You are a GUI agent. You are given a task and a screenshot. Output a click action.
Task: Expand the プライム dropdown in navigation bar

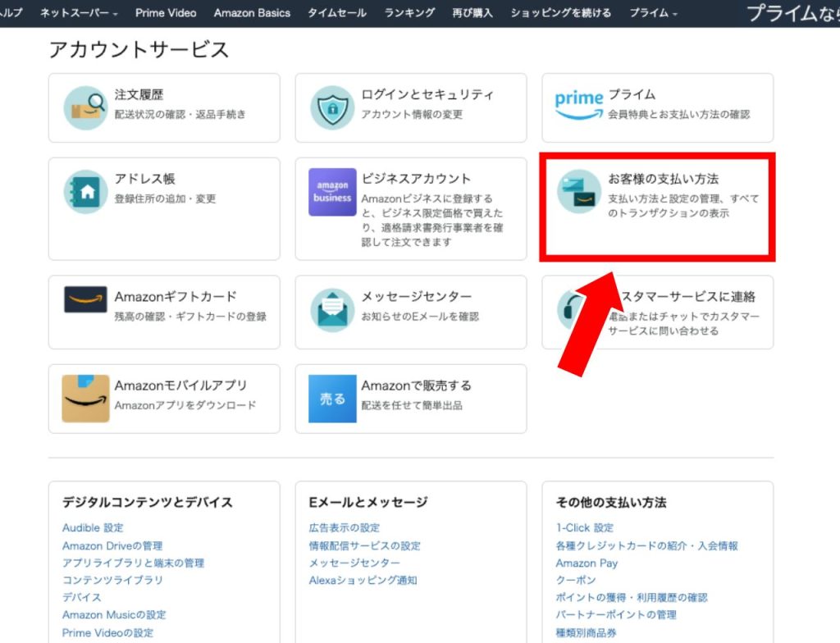(653, 13)
